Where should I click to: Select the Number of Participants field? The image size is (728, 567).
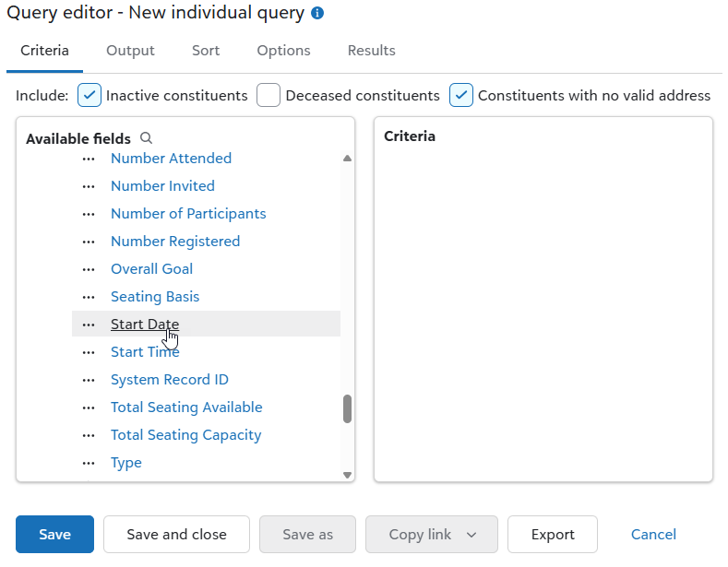(188, 214)
